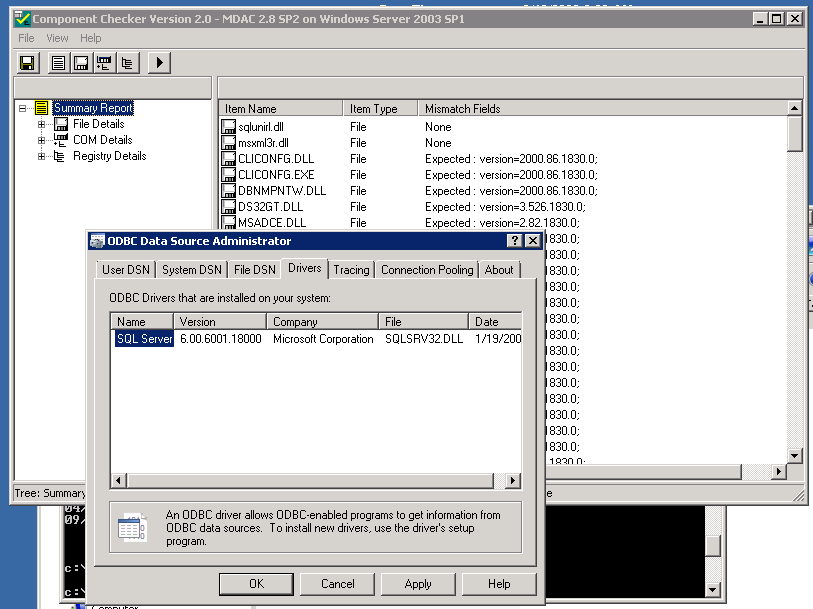The image size is (813, 609).
Task: Open the View menu in Component Checker
Action: 57,38
